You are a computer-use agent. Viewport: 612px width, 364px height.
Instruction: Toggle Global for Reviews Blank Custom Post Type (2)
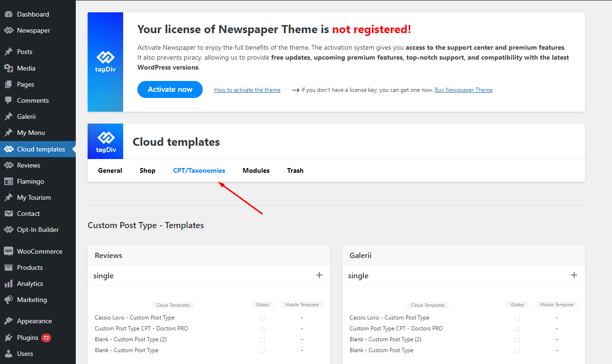pyautogui.click(x=262, y=340)
